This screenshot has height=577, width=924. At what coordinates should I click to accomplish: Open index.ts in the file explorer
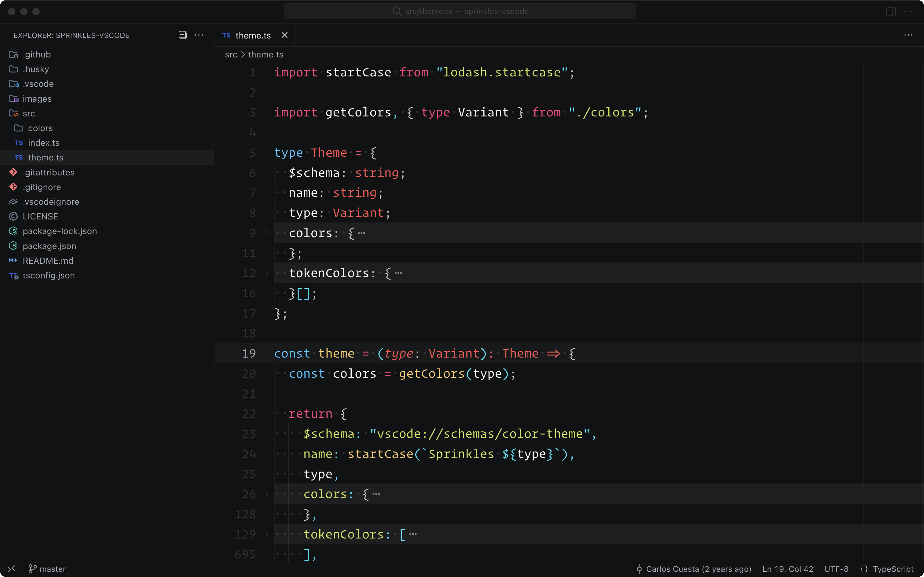[43, 143]
